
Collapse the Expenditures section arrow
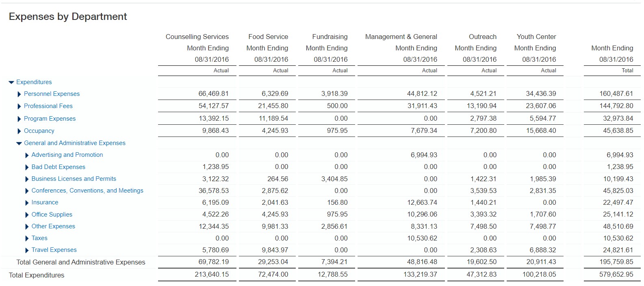(11, 82)
